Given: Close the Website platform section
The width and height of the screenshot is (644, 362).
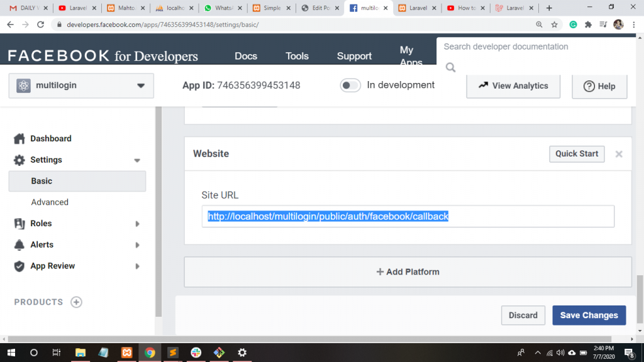Looking at the screenshot, I should tap(619, 154).
